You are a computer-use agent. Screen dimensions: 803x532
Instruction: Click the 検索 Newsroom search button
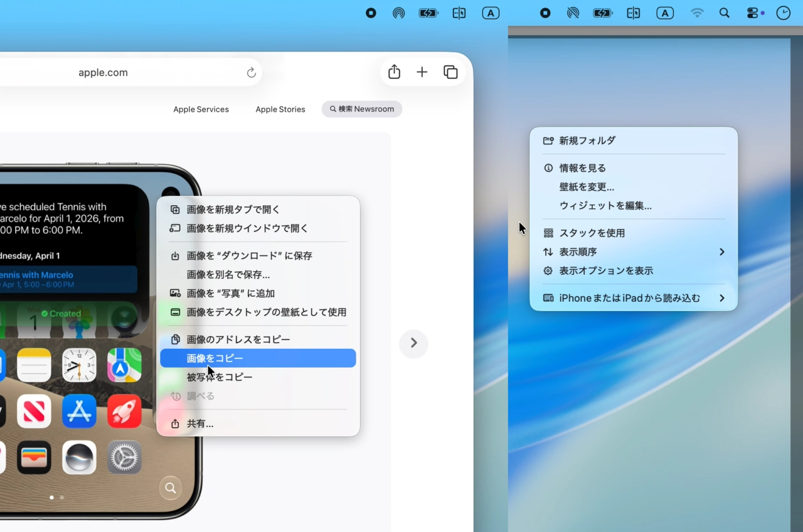click(x=362, y=109)
